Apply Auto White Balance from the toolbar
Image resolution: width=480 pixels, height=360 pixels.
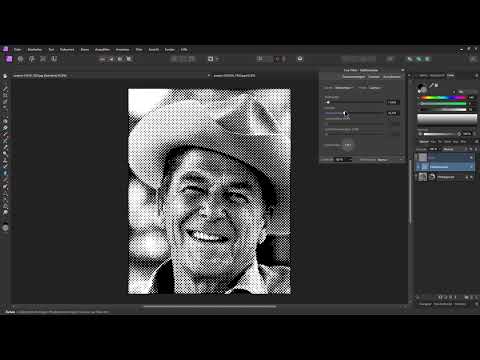pos(129,59)
